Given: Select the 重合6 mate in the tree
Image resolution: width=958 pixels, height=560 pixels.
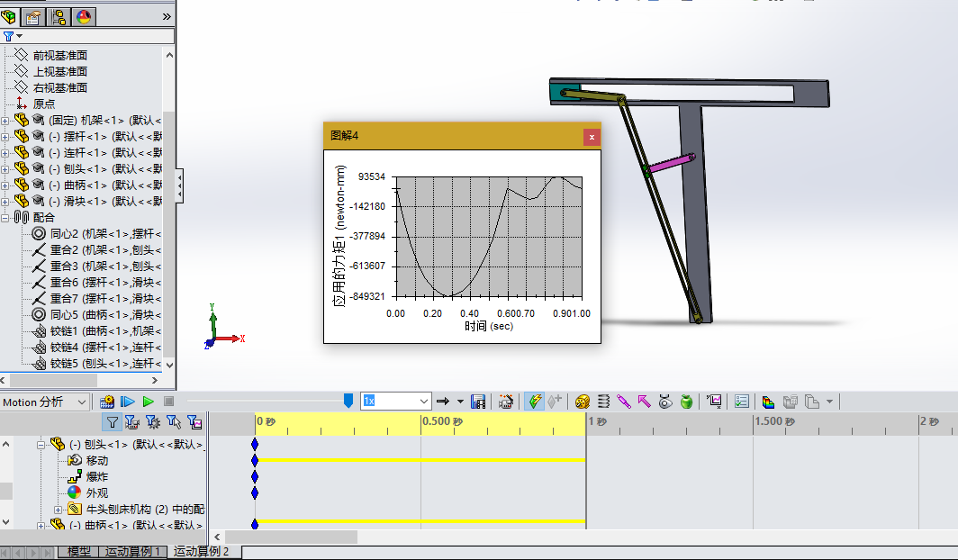Looking at the screenshot, I should pos(105,282).
